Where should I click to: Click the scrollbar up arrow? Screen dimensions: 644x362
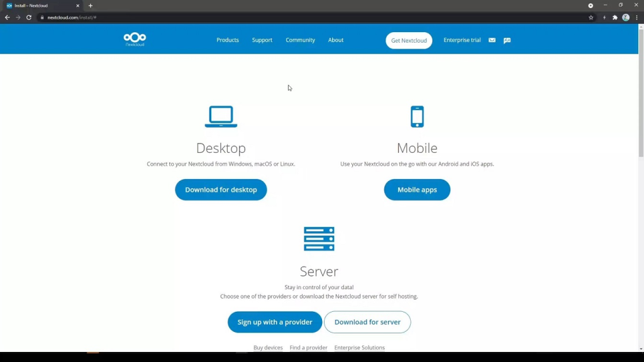[641, 26]
